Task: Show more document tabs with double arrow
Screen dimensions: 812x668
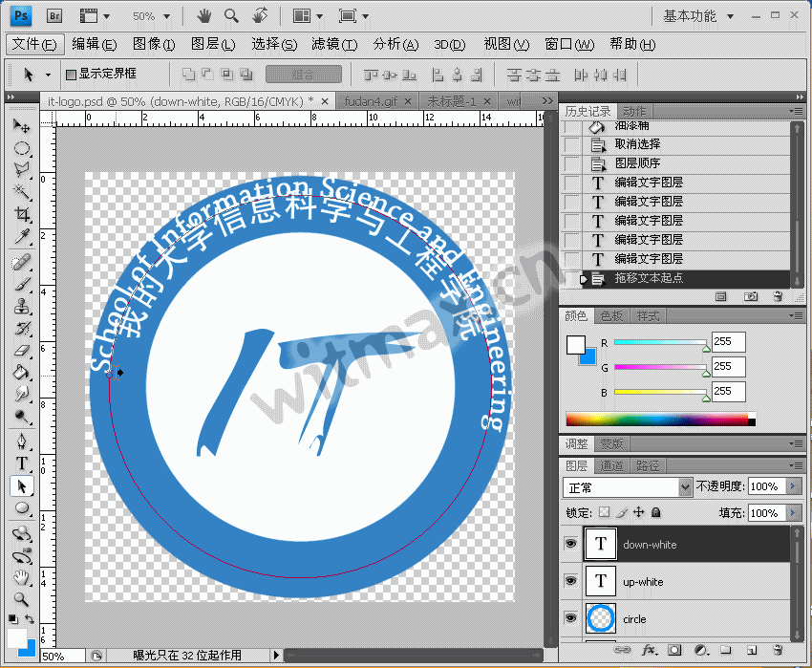Action: coord(547,100)
